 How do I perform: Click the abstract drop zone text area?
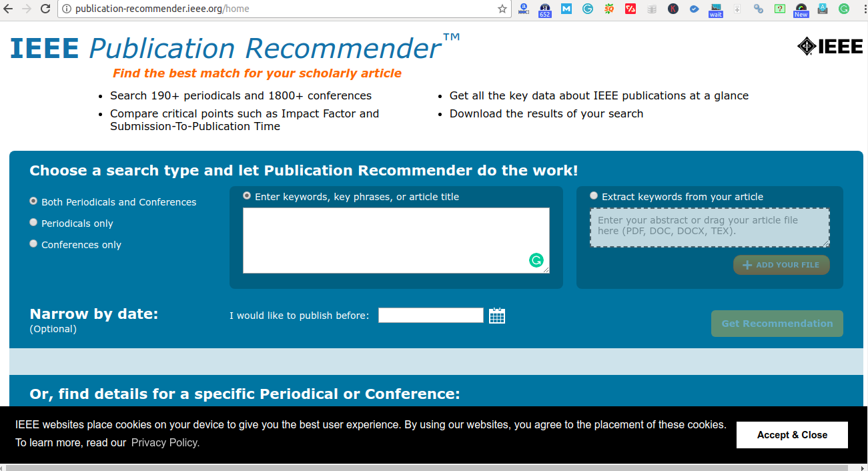click(x=710, y=227)
